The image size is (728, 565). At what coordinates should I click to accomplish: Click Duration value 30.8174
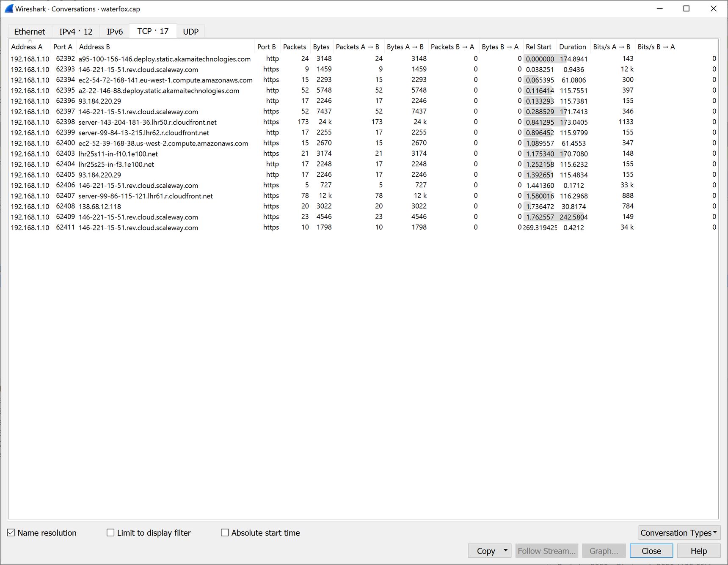point(574,206)
